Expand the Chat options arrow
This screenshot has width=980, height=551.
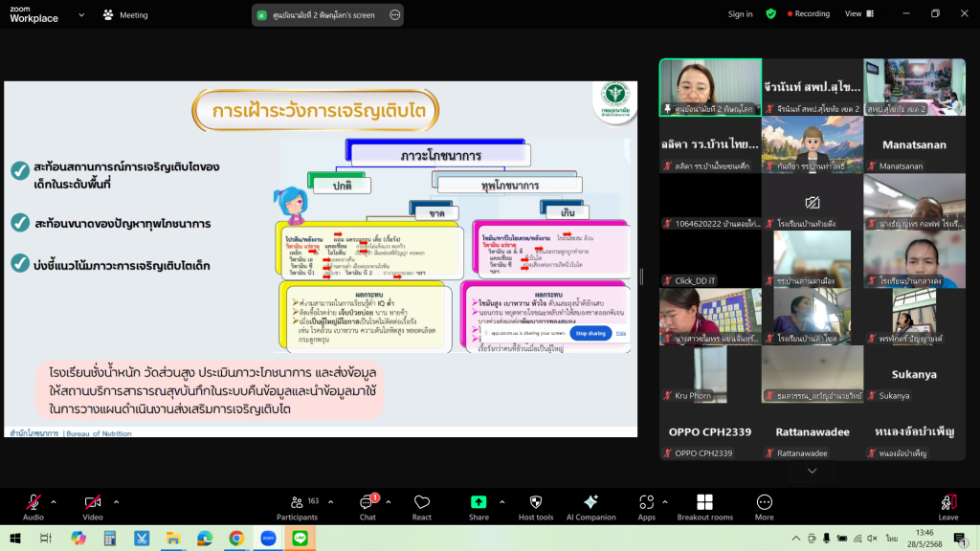[389, 501]
